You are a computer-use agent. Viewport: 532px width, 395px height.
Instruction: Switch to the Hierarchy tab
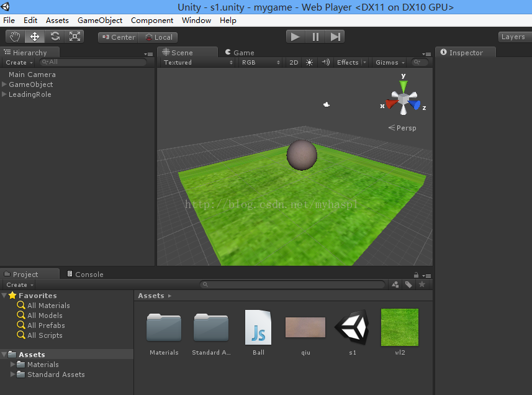click(30, 53)
